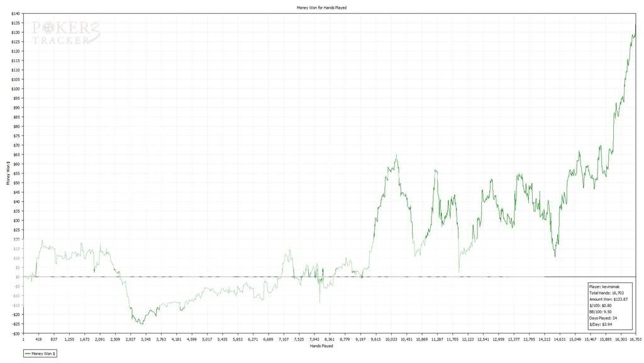
Task: Click the 16,703 tick on the hands axis
Action: [x=635, y=338]
